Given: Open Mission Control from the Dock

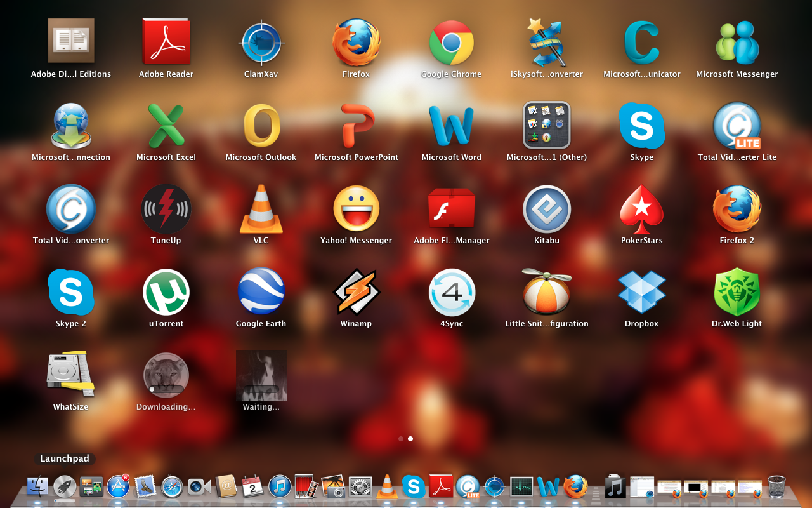Looking at the screenshot, I should [91, 487].
